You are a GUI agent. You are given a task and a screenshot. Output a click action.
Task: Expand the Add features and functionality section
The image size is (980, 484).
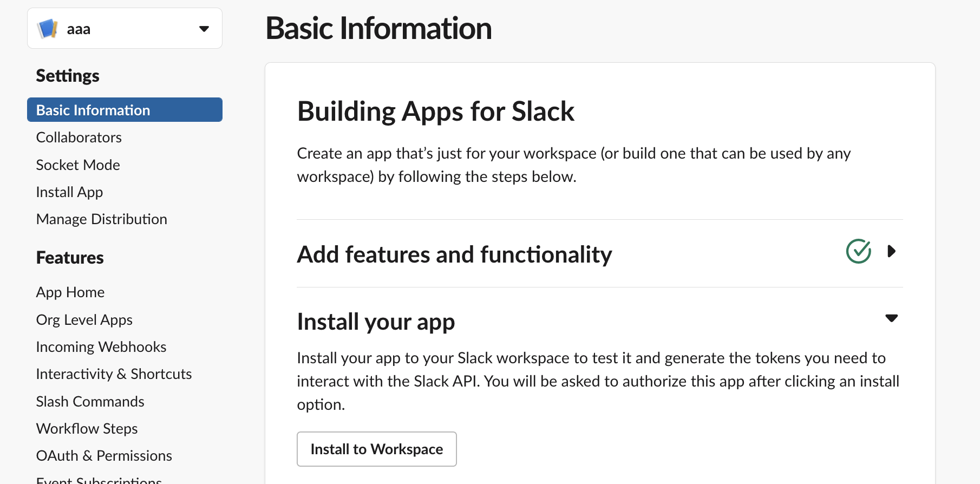click(891, 251)
